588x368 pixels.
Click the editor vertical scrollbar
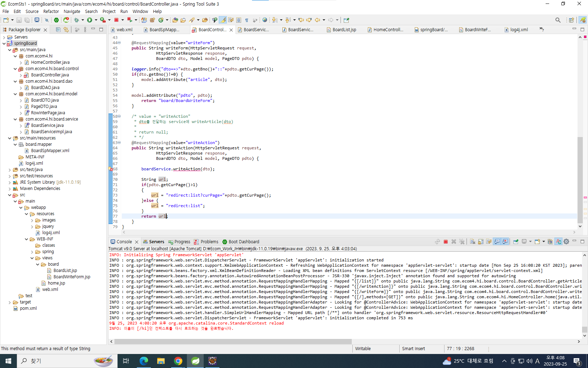click(x=580, y=179)
